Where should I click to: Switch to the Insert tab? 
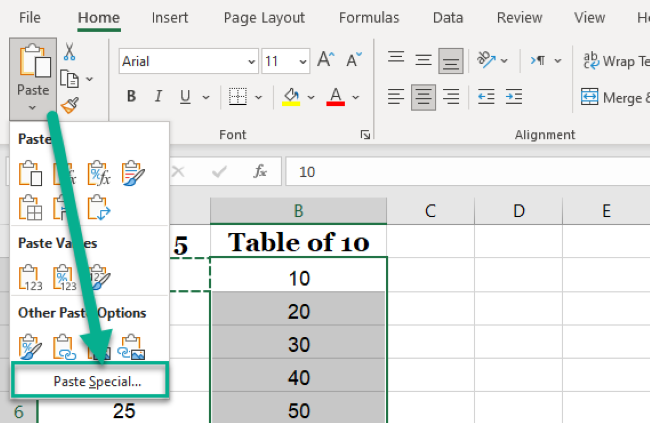[169, 17]
